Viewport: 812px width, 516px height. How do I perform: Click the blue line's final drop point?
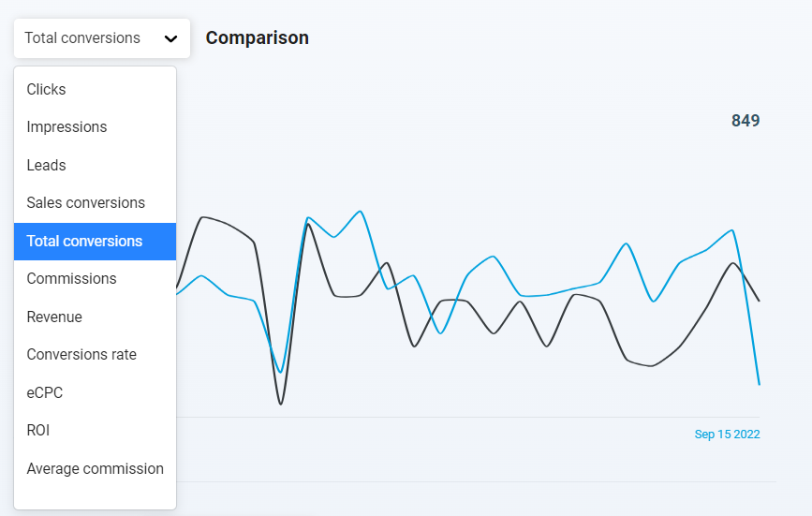pos(760,384)
